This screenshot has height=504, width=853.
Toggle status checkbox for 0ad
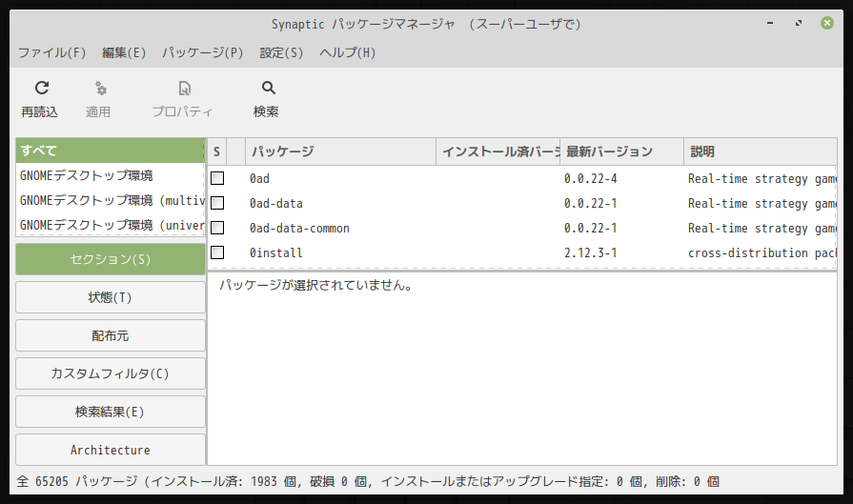[217, 178]
